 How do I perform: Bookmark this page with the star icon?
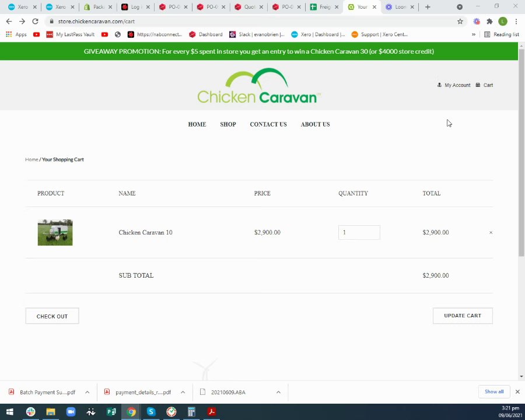[460, 22]
